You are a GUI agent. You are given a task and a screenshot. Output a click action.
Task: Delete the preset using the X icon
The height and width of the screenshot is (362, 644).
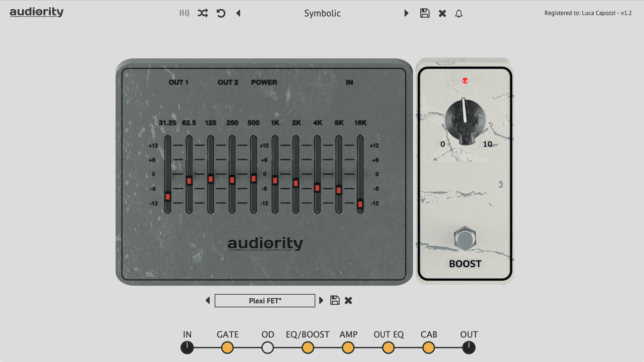[442, 13]
